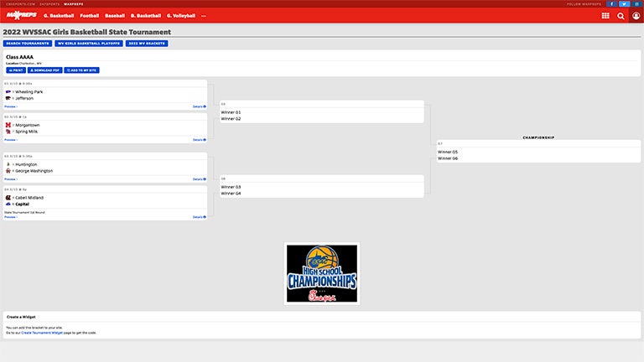Click the Cabell Midland team logo
The width and height of the screenshot is (644, 362).
point(8,198)
